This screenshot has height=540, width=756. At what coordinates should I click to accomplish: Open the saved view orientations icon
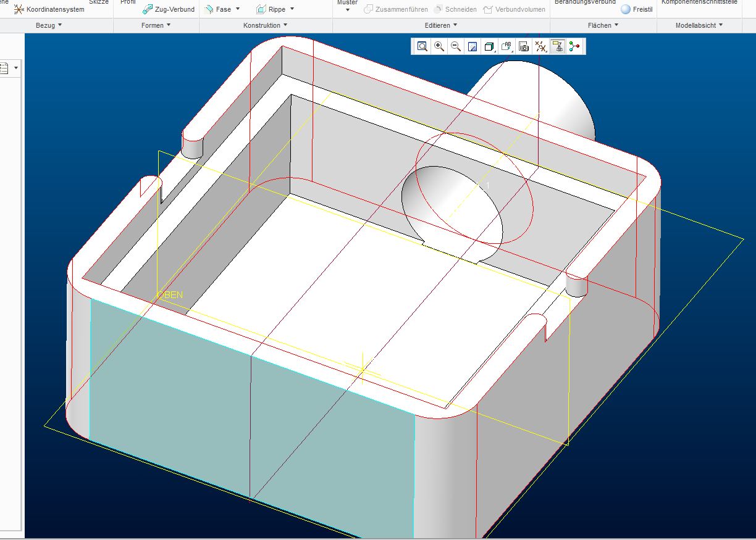pos(507,47)
